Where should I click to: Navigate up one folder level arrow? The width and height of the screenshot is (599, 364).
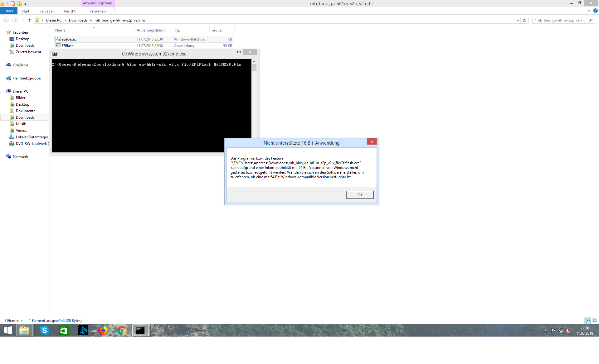tap(30, 20)
